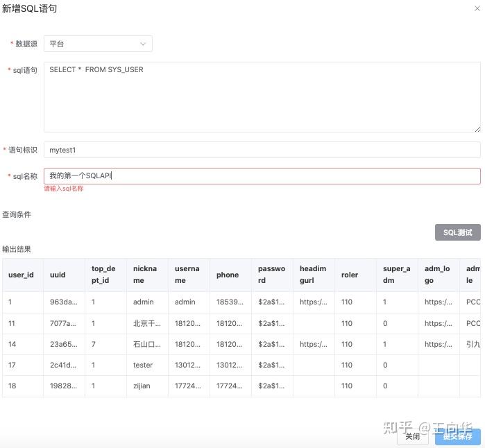This screenshot has width=485, height=448.
Task: Click the 关闭 button
Action: (x=412, y=436)
